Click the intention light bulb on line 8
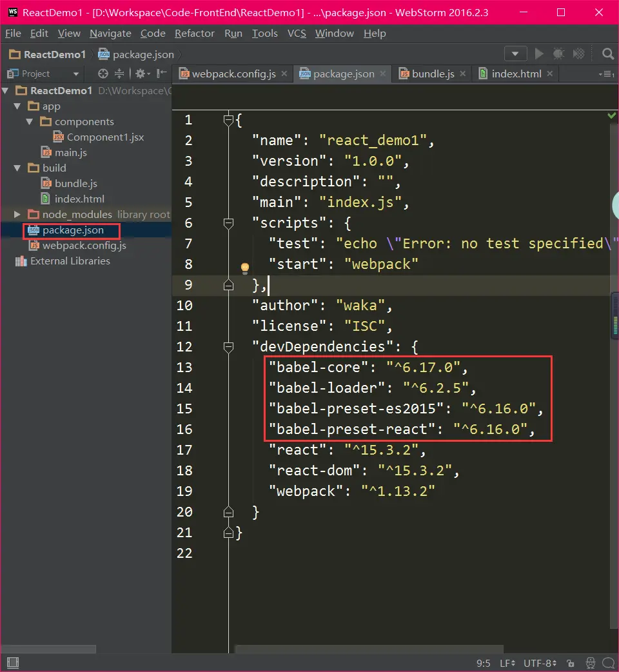Screen dimensions: 619x672 click(x=244, y=268)
